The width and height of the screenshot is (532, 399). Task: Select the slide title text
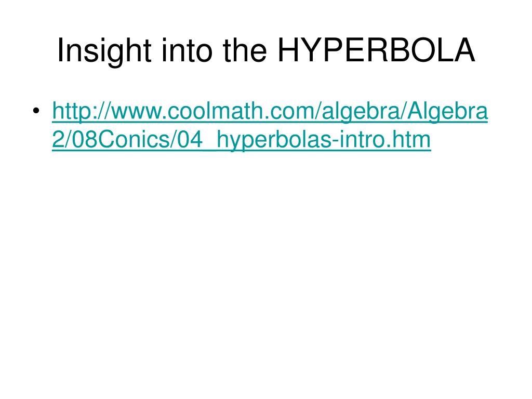click(266, 51)
